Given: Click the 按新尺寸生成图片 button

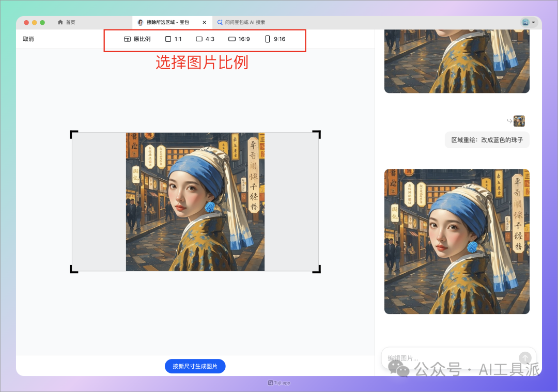Looking at the screenshot, I should pos(195,366).
